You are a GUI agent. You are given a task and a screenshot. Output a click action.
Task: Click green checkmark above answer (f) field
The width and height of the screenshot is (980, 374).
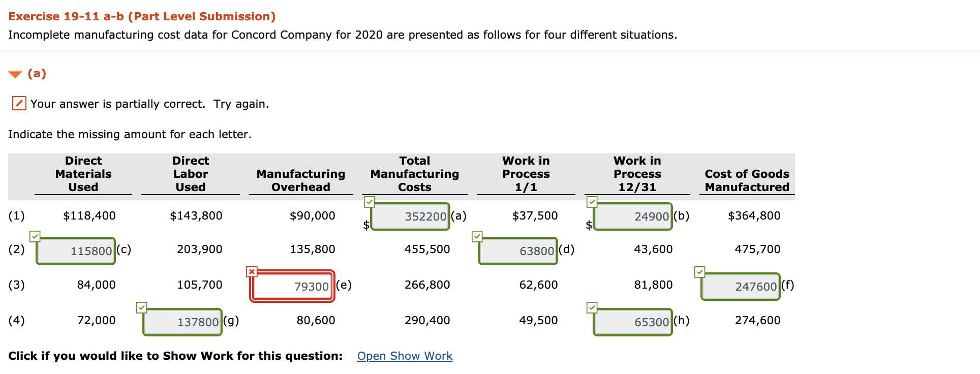click(x=699, y=272)
